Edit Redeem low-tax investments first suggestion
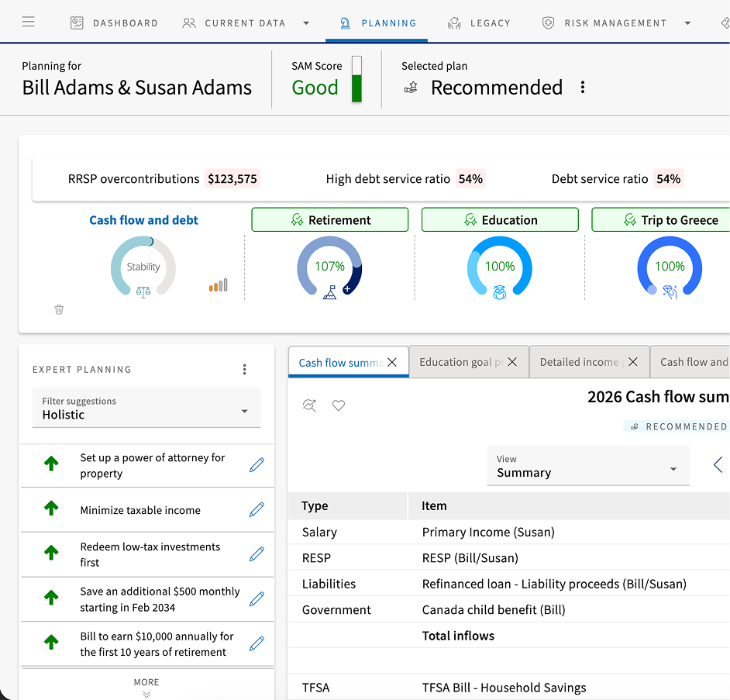 coord(257,554)
